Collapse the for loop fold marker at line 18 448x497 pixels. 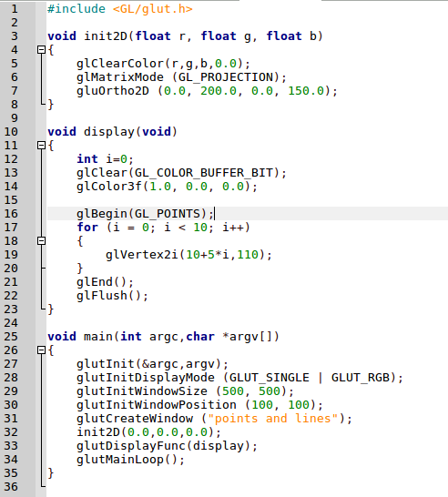pos(42,241)
